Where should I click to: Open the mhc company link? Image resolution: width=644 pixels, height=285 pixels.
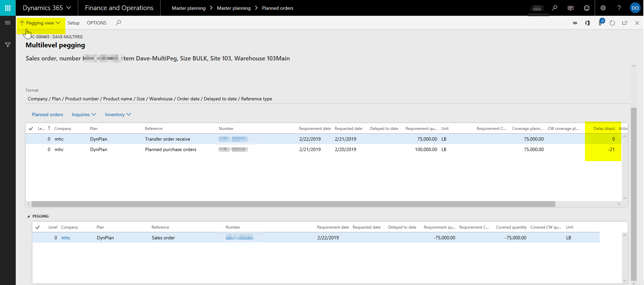66,238
